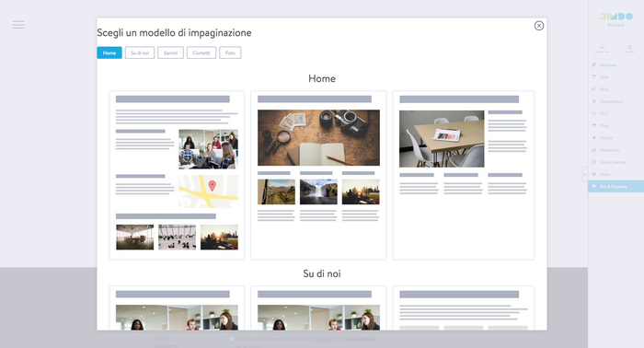Image resolution: width=644 pixels, height=348 pixels.
Task: Open Impostazioni settings in sidebar
Action: coord(615,101)
